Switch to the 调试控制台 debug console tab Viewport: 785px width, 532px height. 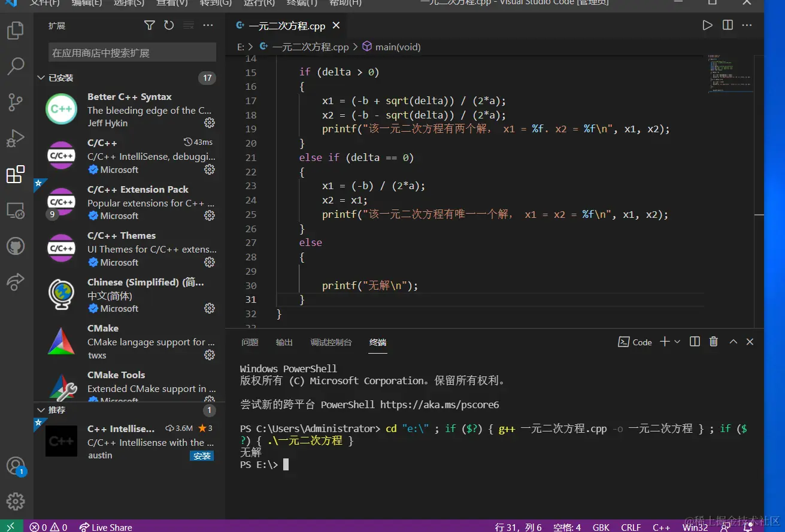tap(331, 342)
